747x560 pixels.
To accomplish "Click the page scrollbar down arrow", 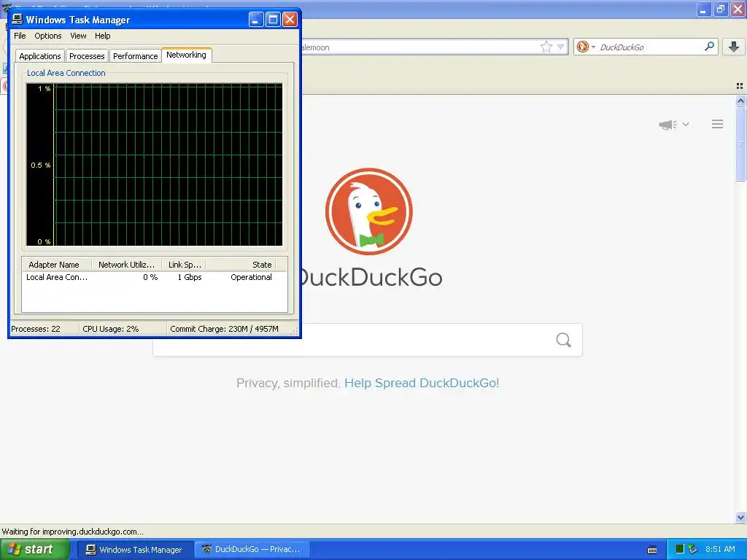I will (740, 517).
